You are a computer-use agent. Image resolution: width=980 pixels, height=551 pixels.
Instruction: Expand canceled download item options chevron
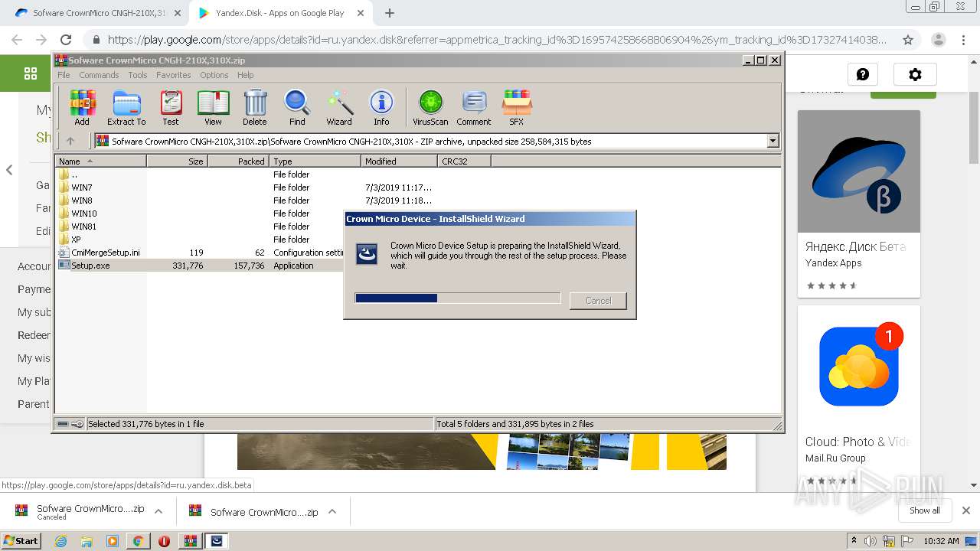point(158,511)
